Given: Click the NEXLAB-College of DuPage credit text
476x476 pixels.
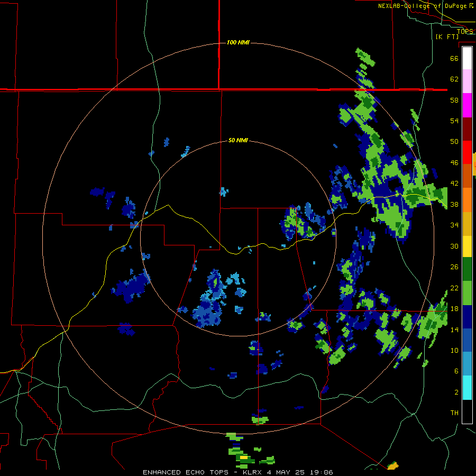Looking at the screenshot, I should click(x=425, y=6).
